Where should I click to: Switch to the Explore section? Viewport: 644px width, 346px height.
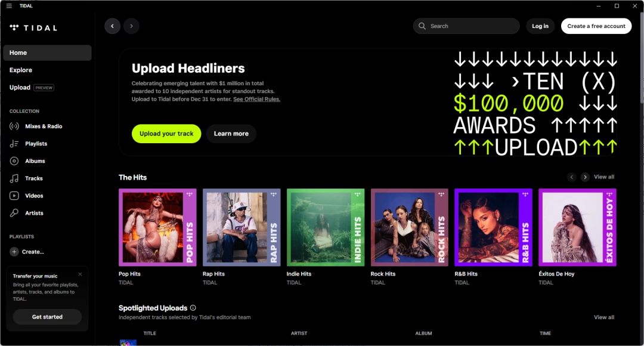pos(20,70)
